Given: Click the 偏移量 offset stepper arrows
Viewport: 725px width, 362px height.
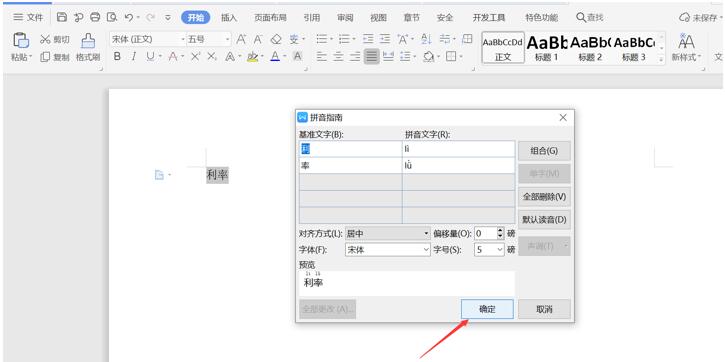Looking at the screenshot, I should click(x=500, y=234).
